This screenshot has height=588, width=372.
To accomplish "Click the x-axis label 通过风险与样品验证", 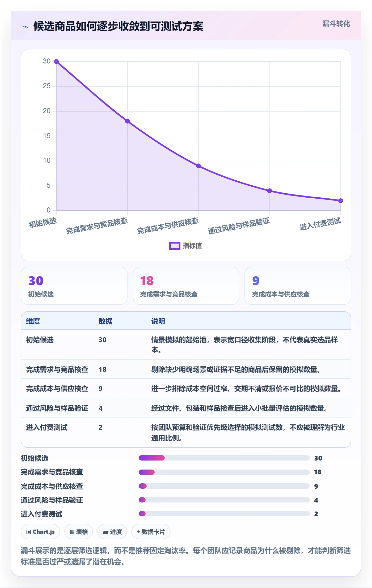I will (x=239, y=226).
